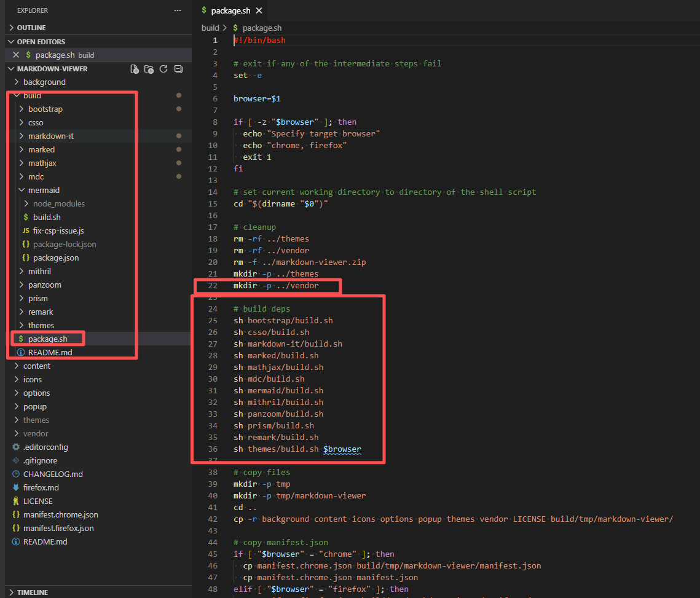700x598 pixels.
Task: Click the New File icon in the explorer header
Action: coord(135,69)
